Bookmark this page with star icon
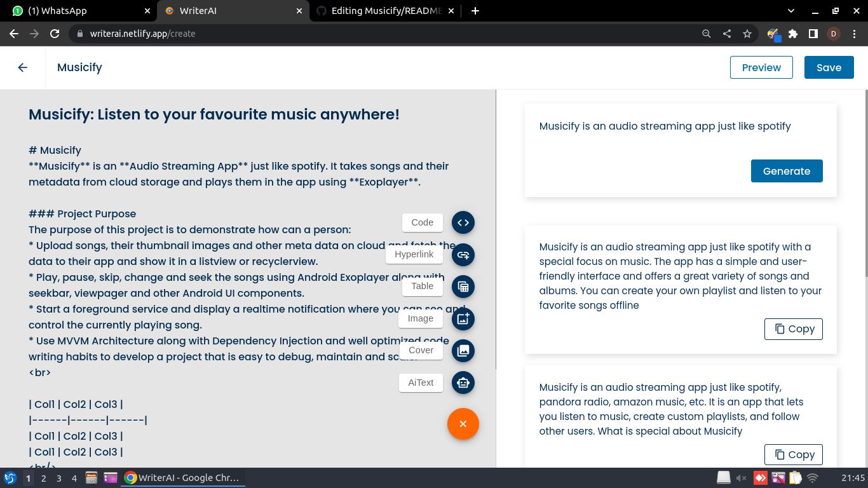 747,34
